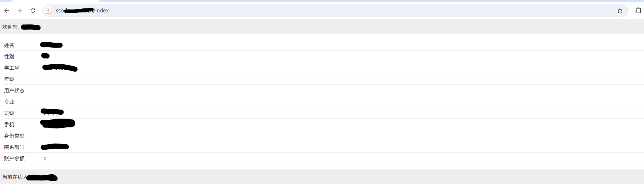Open the site information icon
This screenshot has height=187, width=644.
49,11
